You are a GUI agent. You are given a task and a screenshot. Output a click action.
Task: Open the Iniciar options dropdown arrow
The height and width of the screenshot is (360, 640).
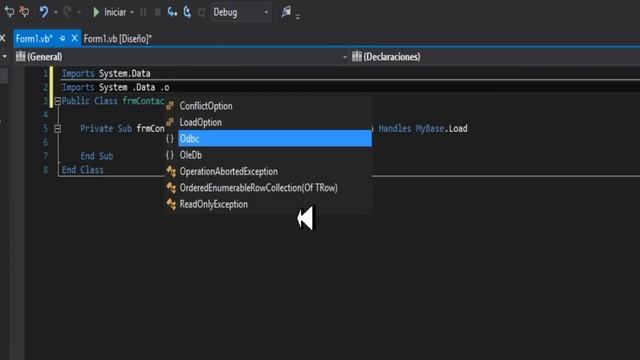131,13
